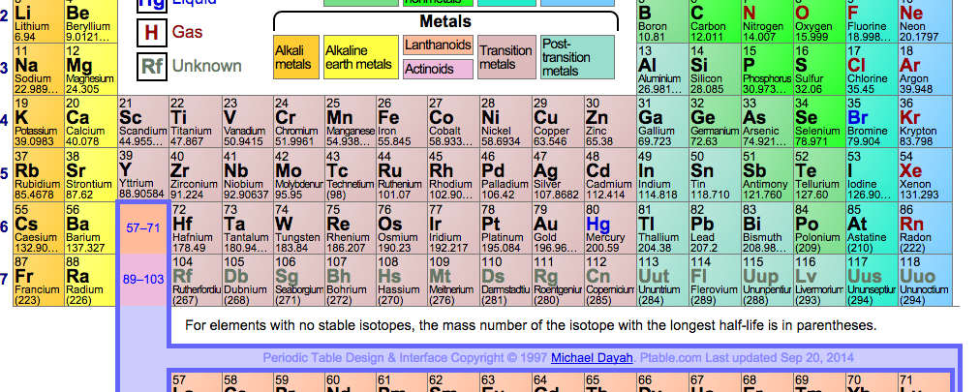Select the Platinum (Pt) element cell
Viewport: 980px width, 392px height.
point(506,227)
